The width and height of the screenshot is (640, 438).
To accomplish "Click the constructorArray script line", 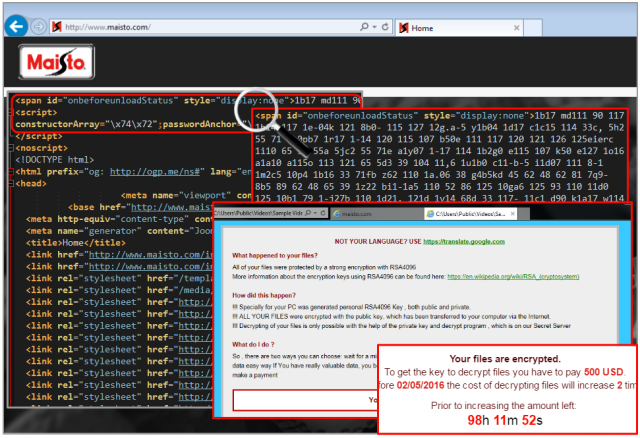I will [x=133, y=124].
